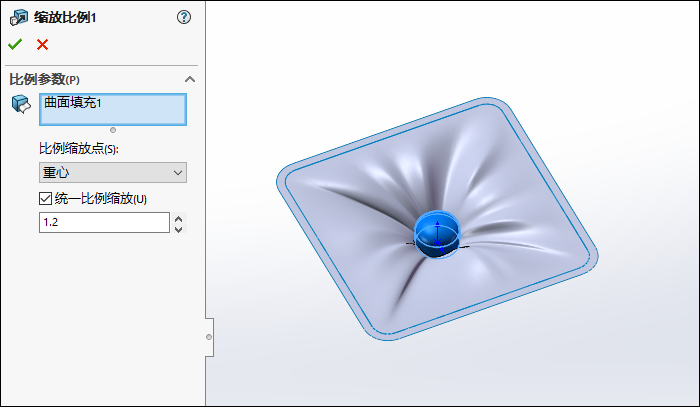Screen dimensions: 700x407
Task: Click the scale factor field showing 1.2
Action: click(x=104, y=222)
